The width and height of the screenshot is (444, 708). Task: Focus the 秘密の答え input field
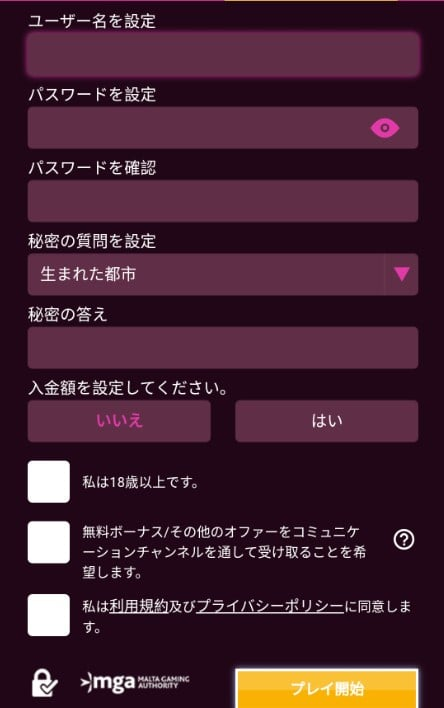223,348
